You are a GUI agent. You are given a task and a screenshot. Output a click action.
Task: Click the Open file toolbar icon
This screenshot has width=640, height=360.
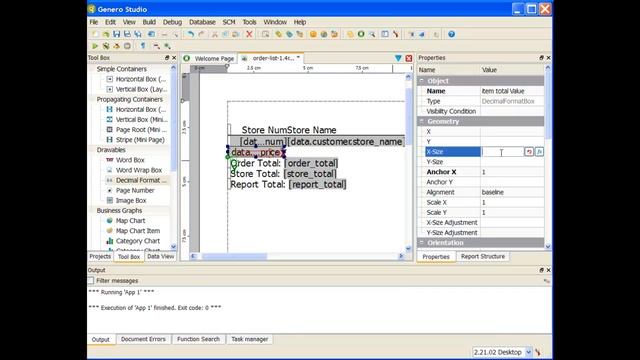tap(106, 34)
